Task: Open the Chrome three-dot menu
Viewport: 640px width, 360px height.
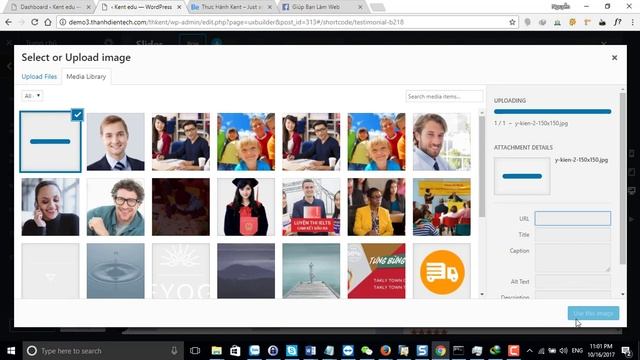Action: tap(632, 22)
